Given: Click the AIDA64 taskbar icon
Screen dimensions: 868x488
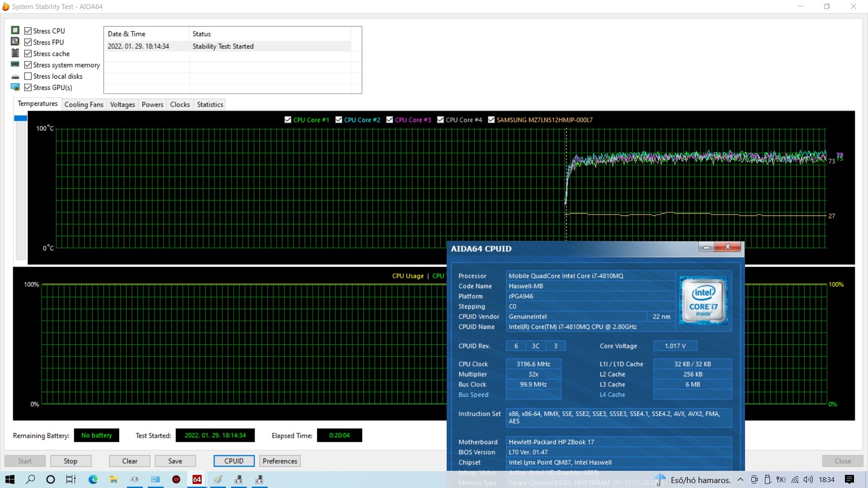Looking at the screenshot, I should coord(197,479).
